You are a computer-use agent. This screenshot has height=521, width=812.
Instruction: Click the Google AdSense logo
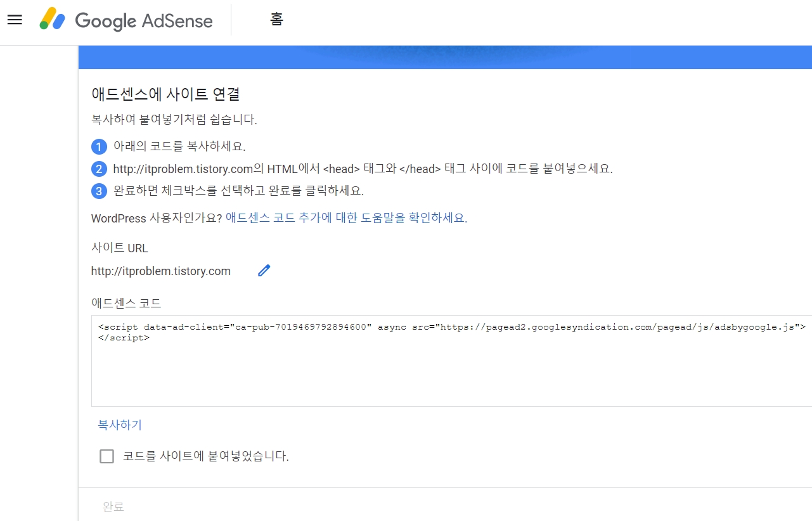tap(126, 20)
